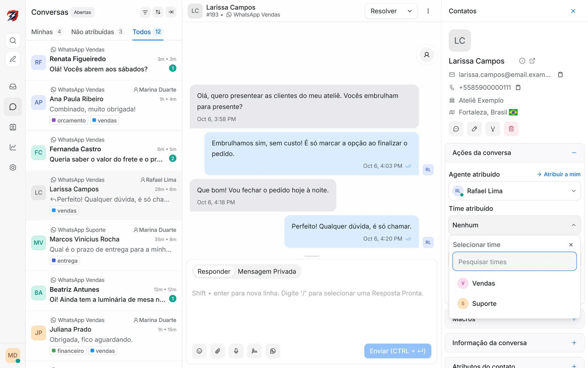
Task: Open the search icon in left sidebar
Action: 13,40
